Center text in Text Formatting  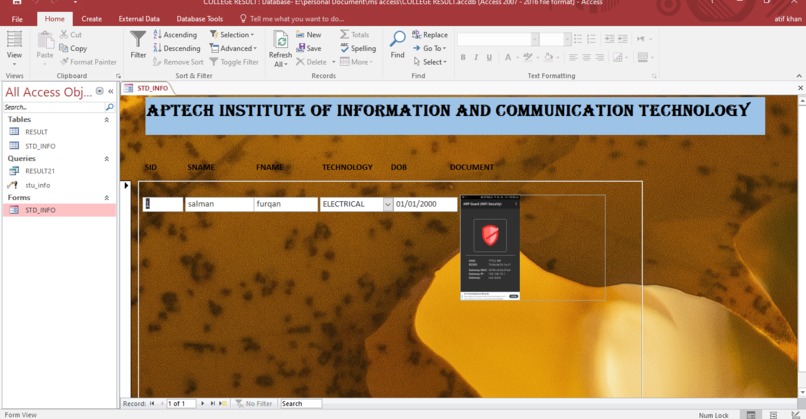click(x=587, y=57)
